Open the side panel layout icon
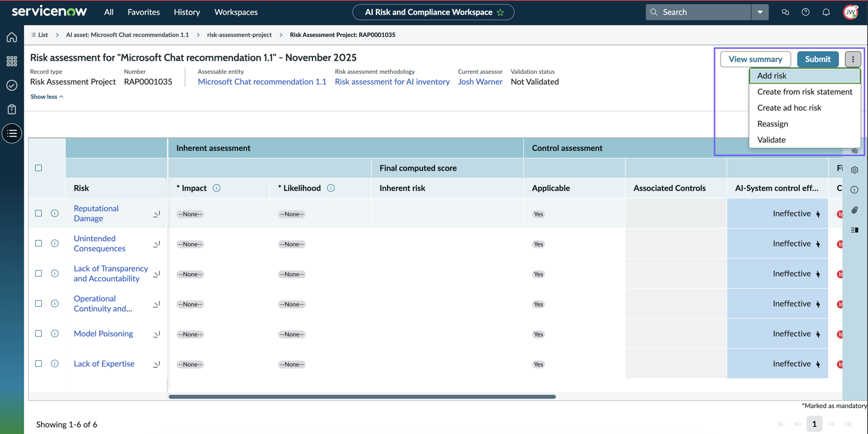This screenshot has width=868, height=434. coord(854,230)
